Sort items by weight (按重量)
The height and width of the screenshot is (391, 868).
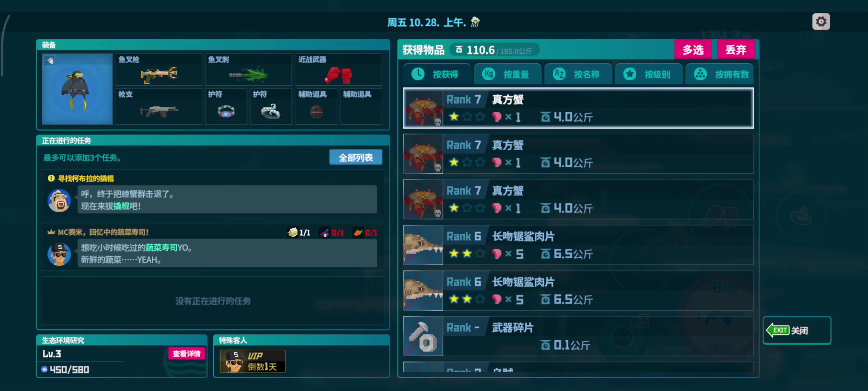(508, 74)
